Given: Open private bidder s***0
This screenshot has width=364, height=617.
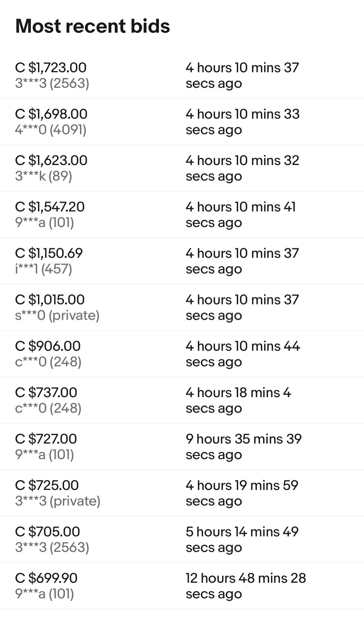Looking at the screenshot, I should [x=57, y=315].
